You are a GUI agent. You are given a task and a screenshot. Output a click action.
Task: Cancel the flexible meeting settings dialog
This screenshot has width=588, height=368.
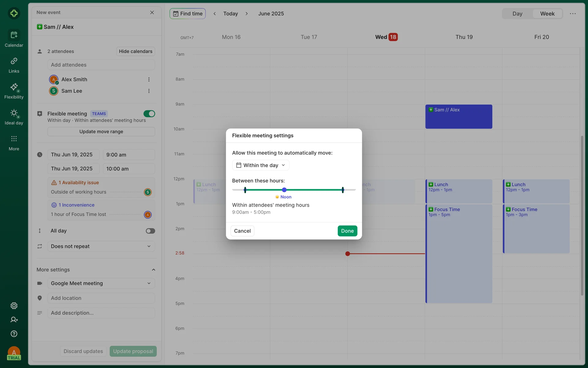coord(242,231)
